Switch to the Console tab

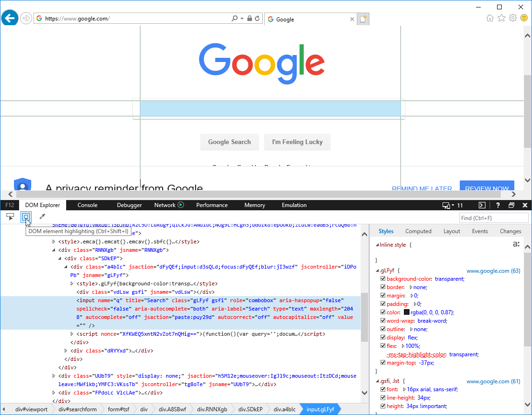click(88, 205)
